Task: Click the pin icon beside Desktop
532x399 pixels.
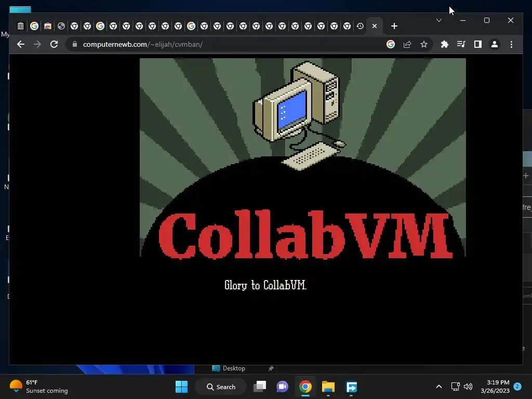Action: coord(271,368)
